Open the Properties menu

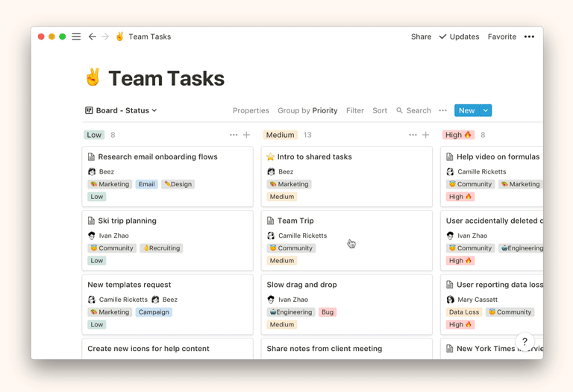(251, 110)
